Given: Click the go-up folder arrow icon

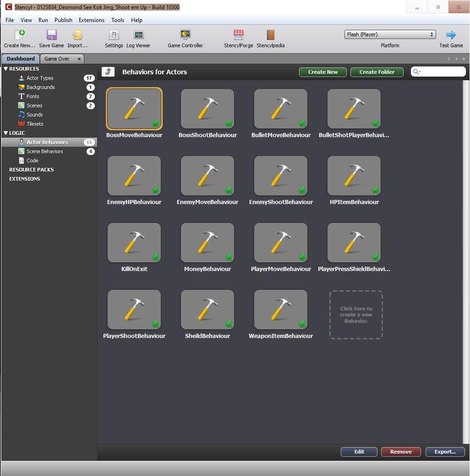Looking at the screenshot, I should tap(108, 72).
